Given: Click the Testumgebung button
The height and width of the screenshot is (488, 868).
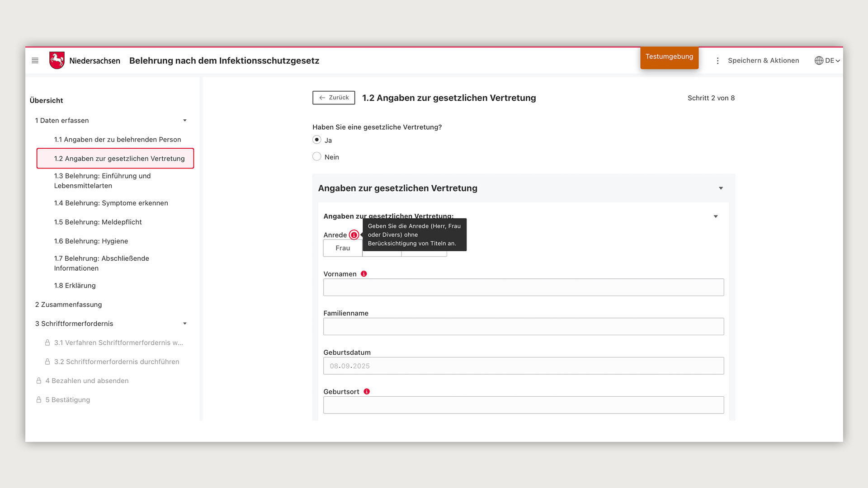Looking at the screenshot, I should pos(669,57).
